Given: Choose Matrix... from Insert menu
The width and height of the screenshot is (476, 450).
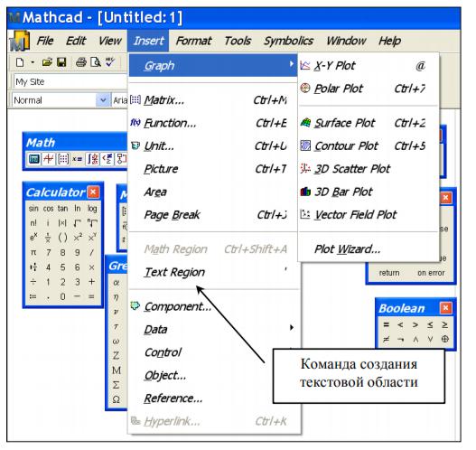Looking at the screenshot, I should coord(213,100).
